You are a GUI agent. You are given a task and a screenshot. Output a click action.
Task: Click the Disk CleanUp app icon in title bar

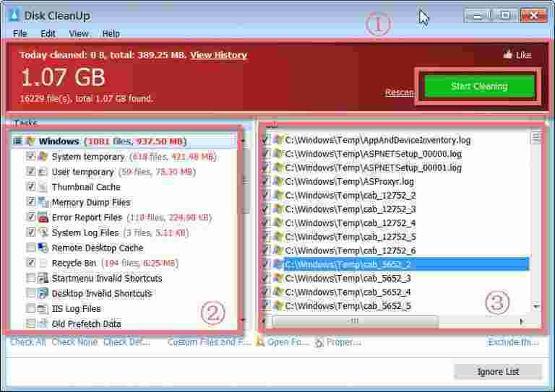pos(14,16)
